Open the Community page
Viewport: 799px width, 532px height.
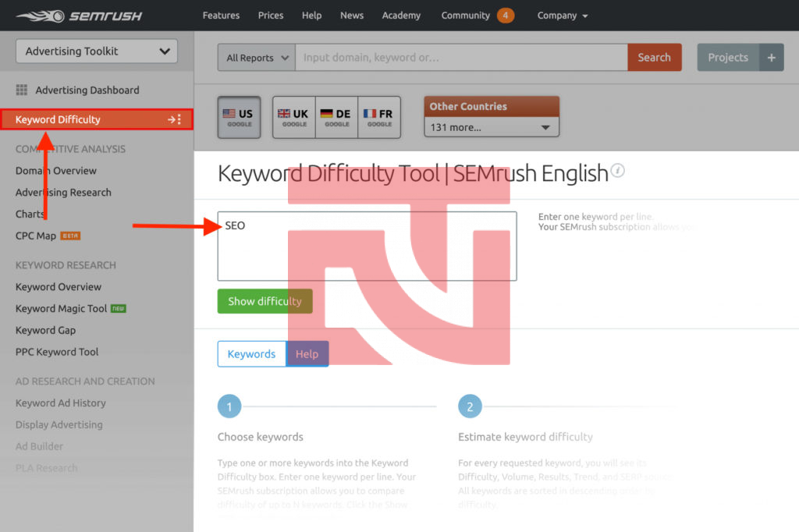(x=465, y=16)
